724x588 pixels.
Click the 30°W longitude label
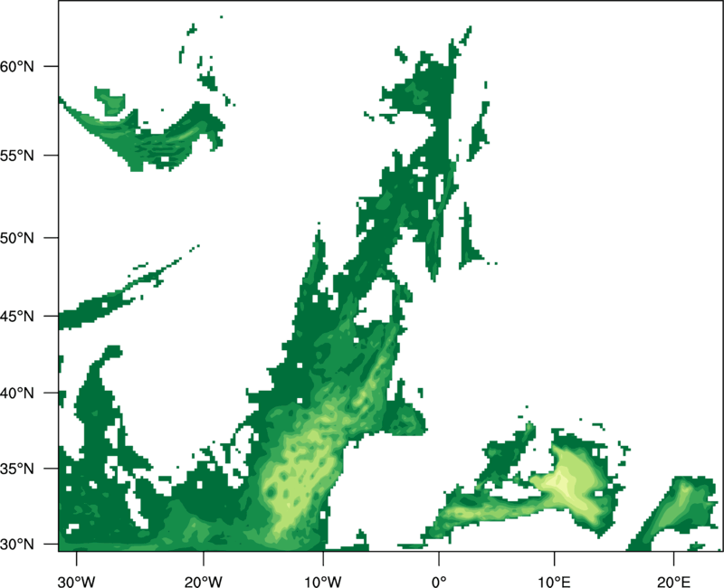coord(77,582)
